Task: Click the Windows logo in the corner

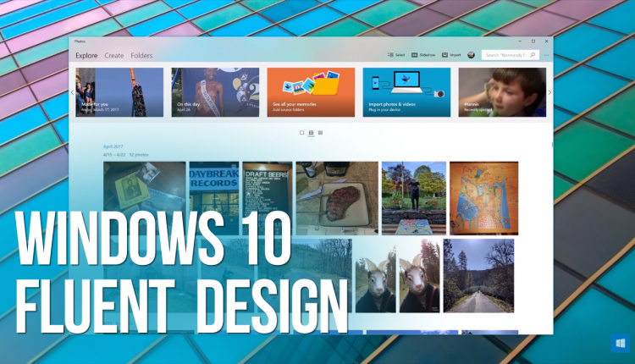Action: (620, 344)
